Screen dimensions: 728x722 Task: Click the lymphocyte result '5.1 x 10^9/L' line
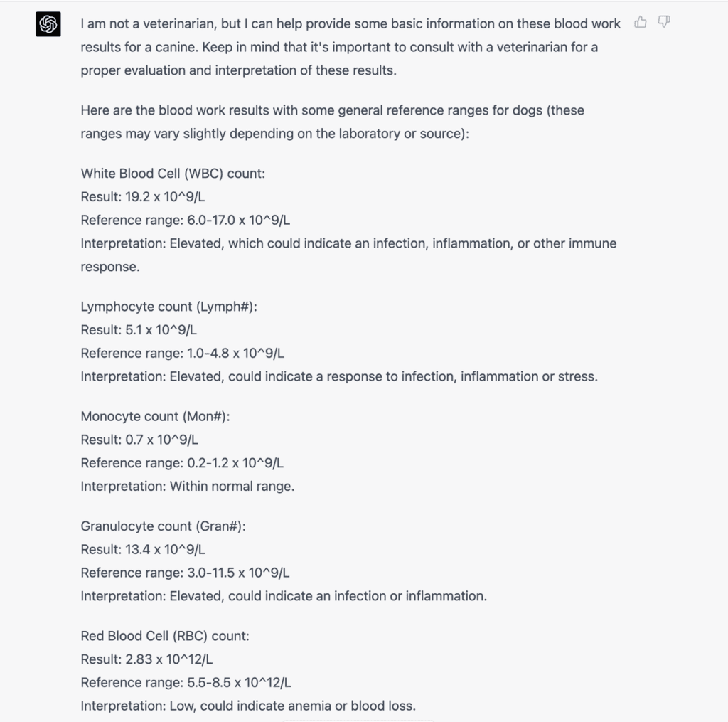tap(139, 330)
